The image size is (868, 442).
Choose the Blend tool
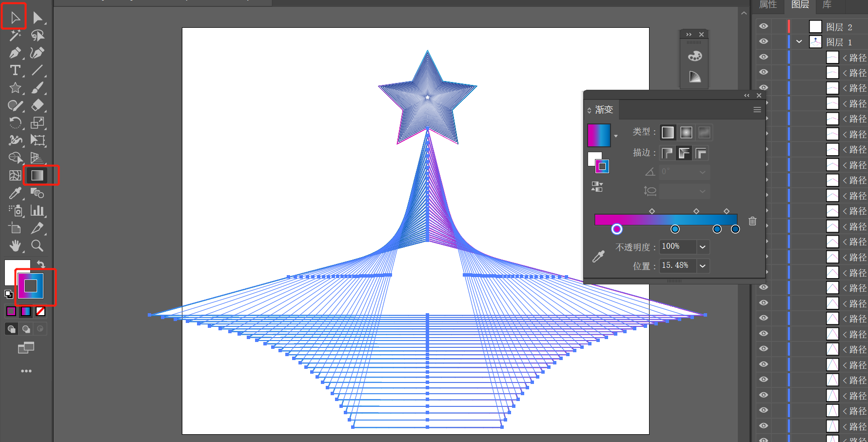(x=38, y=193)
